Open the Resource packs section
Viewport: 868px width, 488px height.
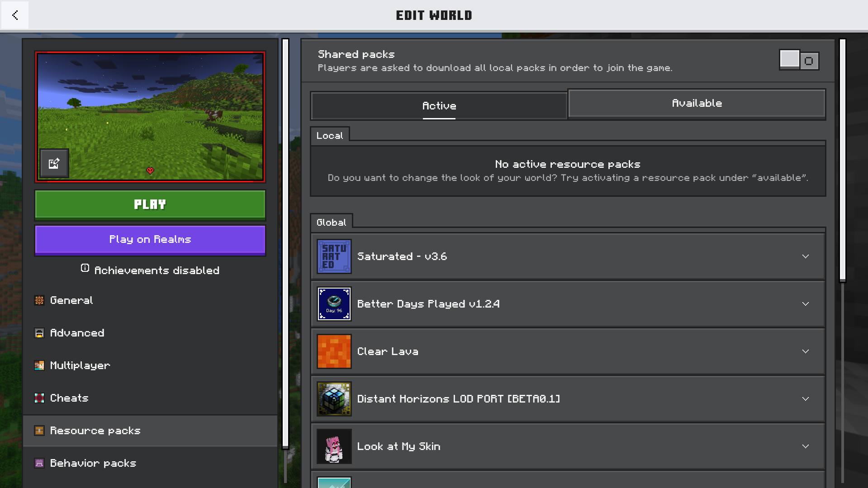(150, 431)
